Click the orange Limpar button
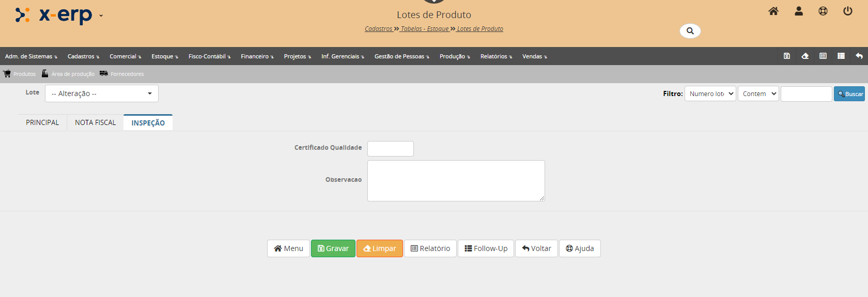Viewport: 868px width, 297px height. (379, 248)
